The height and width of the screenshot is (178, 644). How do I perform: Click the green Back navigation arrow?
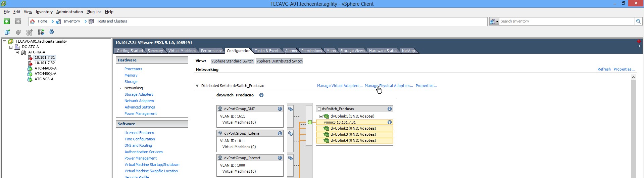coord(7,21)
